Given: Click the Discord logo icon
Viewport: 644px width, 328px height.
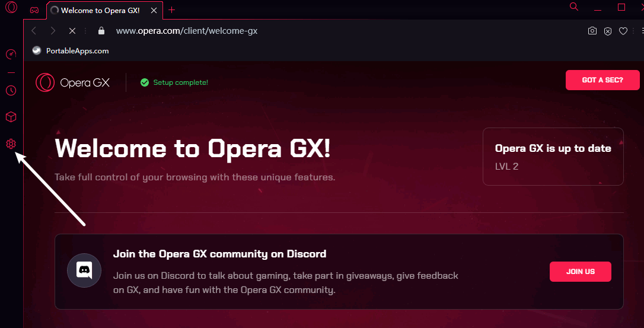Looking at the screenshot, I should click(x=84, y=270).
